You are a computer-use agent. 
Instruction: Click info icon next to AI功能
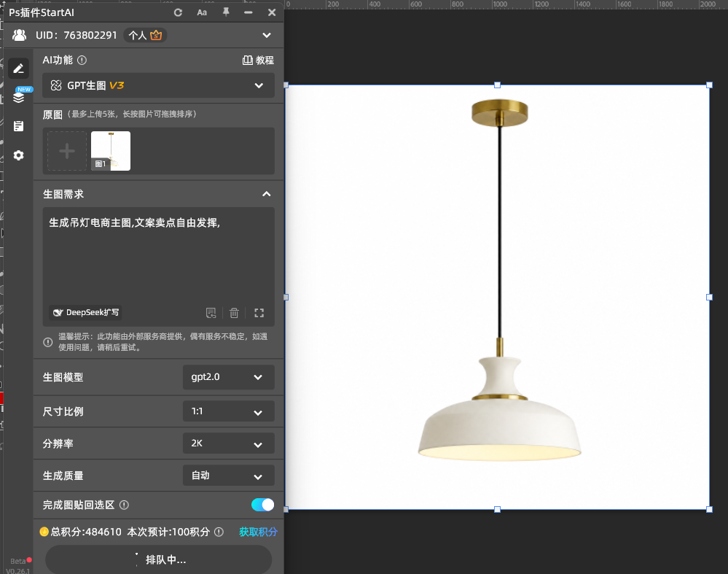click(x=82, y=60)
